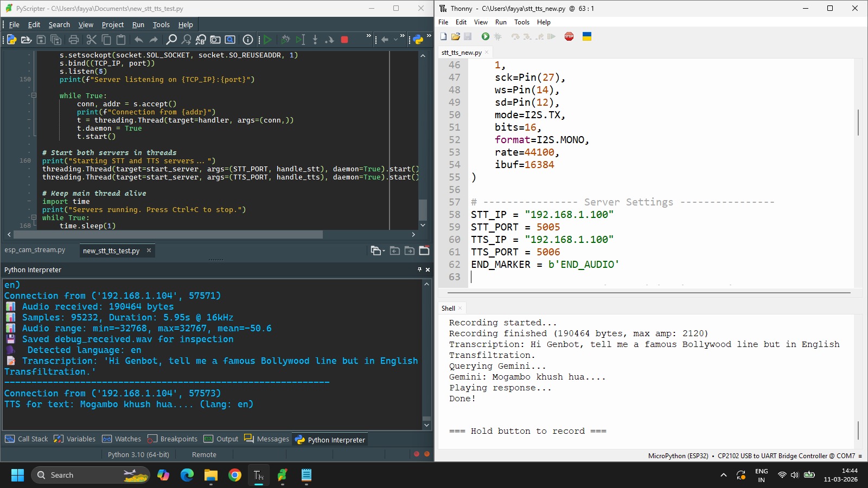This screenshot has height=488, width=868.
Task: Switch to the esp_cam_stream.py tab
Action: [x=35, y=250]
